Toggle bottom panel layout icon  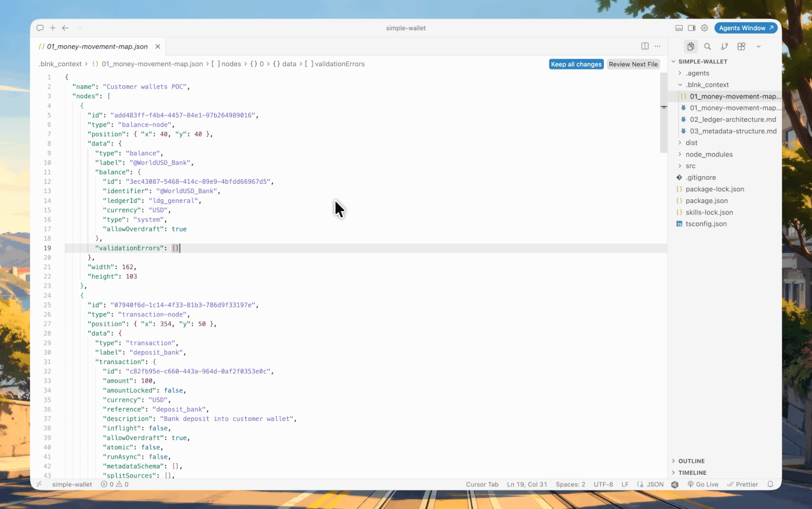coord(679,28)
